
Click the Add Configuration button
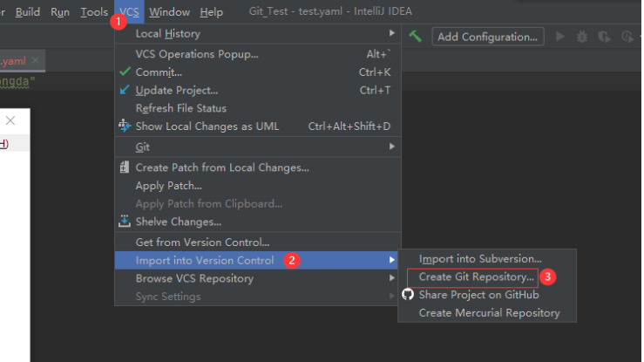[487, 37]
